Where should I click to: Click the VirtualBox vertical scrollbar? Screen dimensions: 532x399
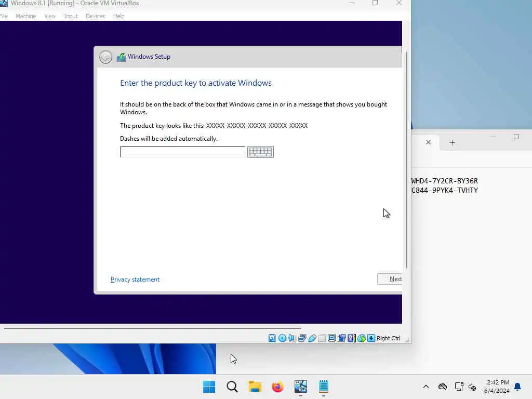point(407,159)
